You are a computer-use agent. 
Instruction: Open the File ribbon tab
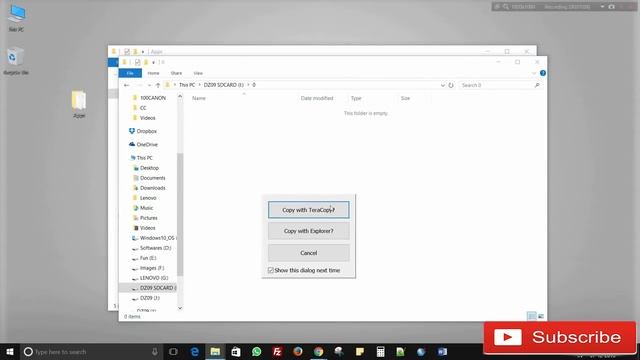click(130, 73)
